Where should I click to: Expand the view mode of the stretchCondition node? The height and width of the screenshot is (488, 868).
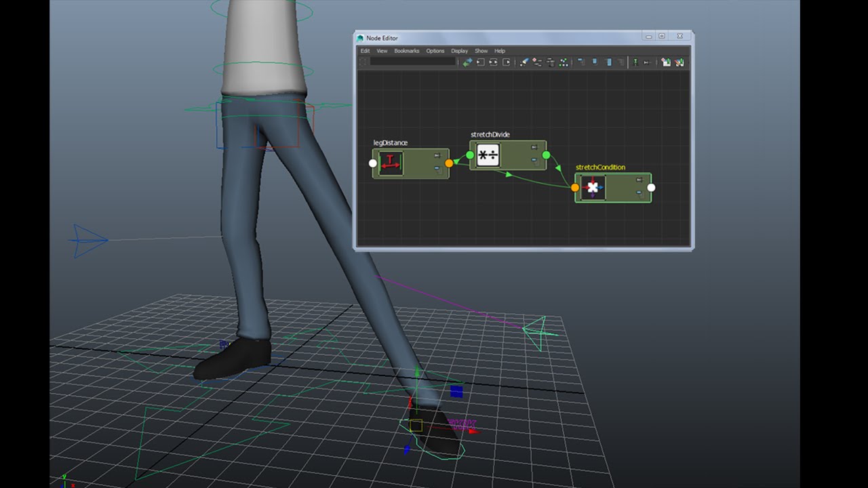pos(640,193)
